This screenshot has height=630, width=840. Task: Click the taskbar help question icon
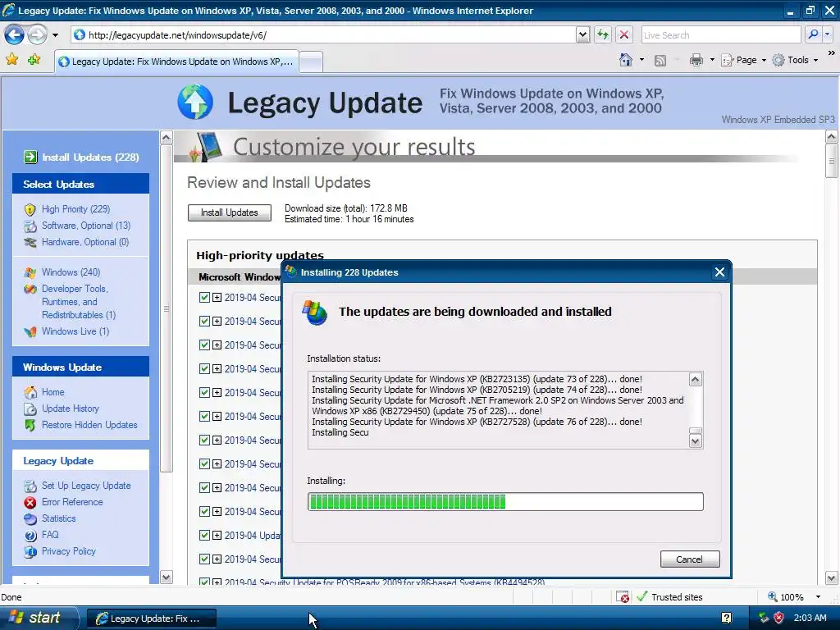(727, 618)
